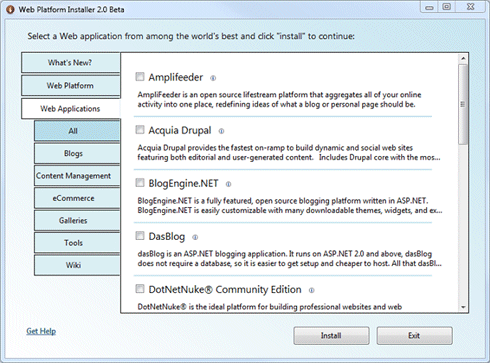Filter by the Blogs category
490x363 pixels.
click(77, 153)
